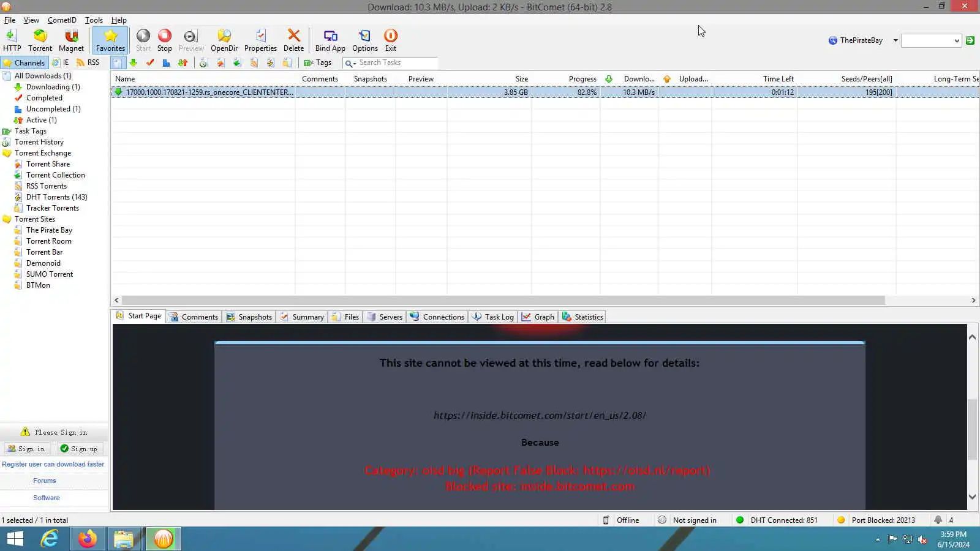
Task: Open the File menu
Action: 10,20
